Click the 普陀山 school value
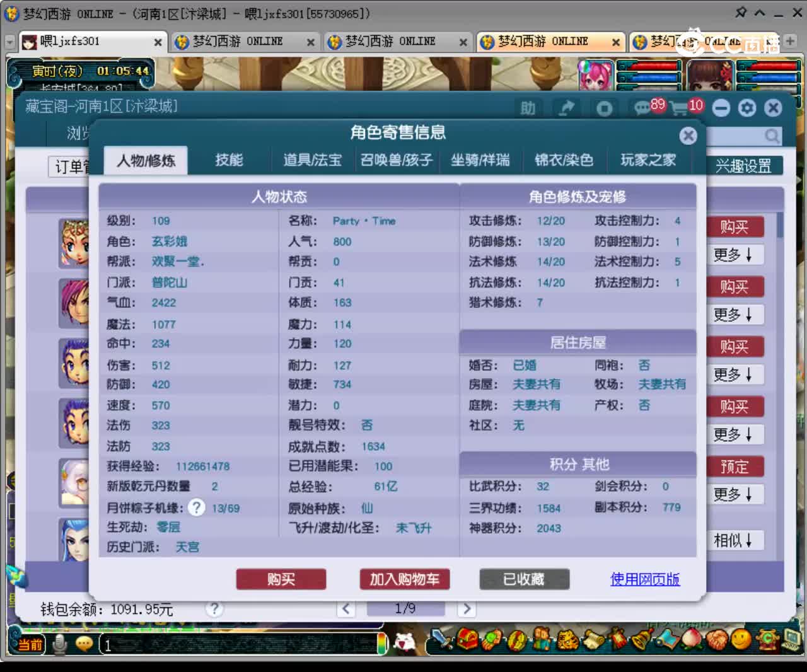This screenshot has height=672, width=807. coord(170,282)
